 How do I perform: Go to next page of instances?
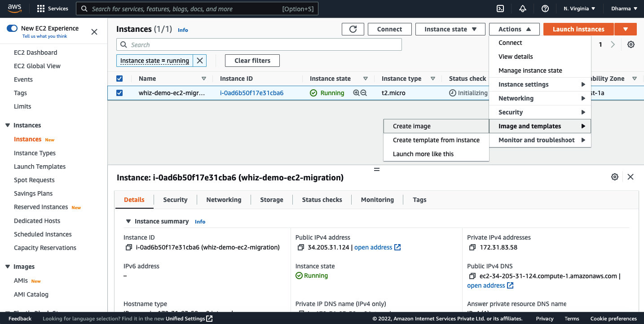(613, 44)
